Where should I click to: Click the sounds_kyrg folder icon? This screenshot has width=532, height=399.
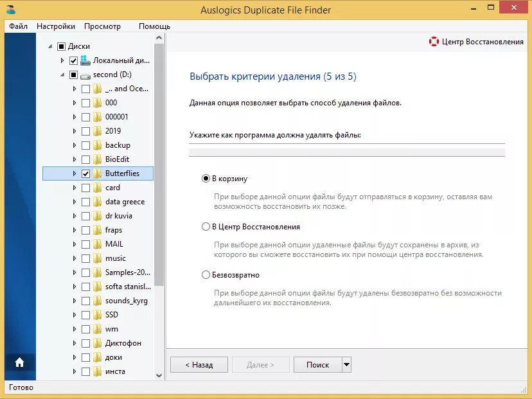[97, 301]
